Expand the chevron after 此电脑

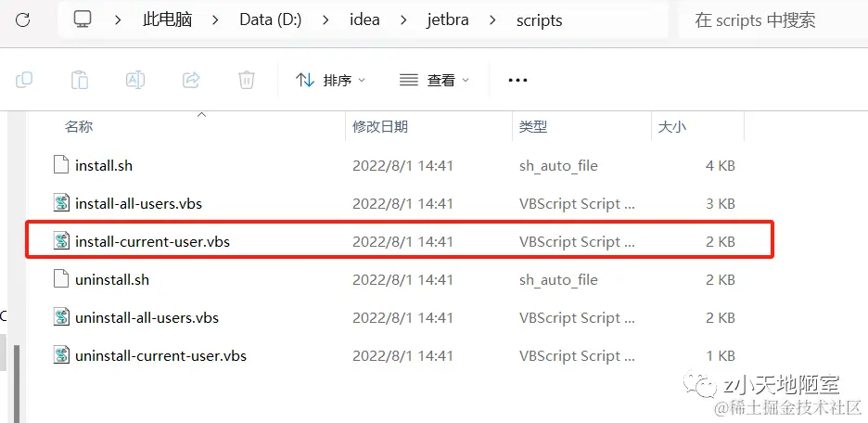215,20
